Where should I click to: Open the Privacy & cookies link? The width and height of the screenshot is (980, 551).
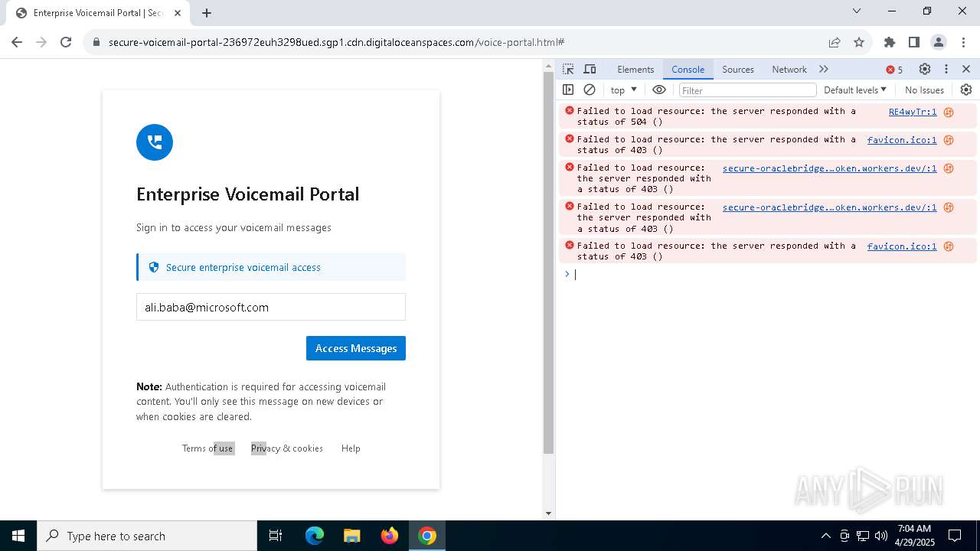pos(287,448)
